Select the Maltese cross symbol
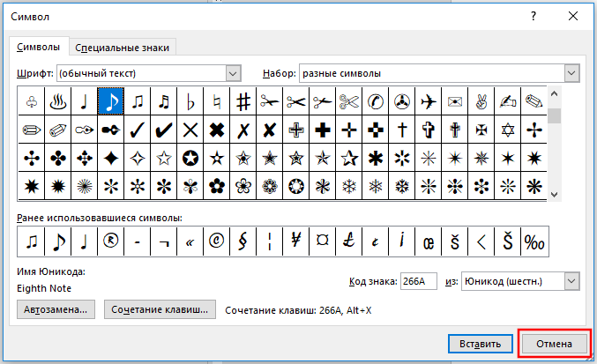The width and height of the screenshot is (597, 364). coord(481,130)
